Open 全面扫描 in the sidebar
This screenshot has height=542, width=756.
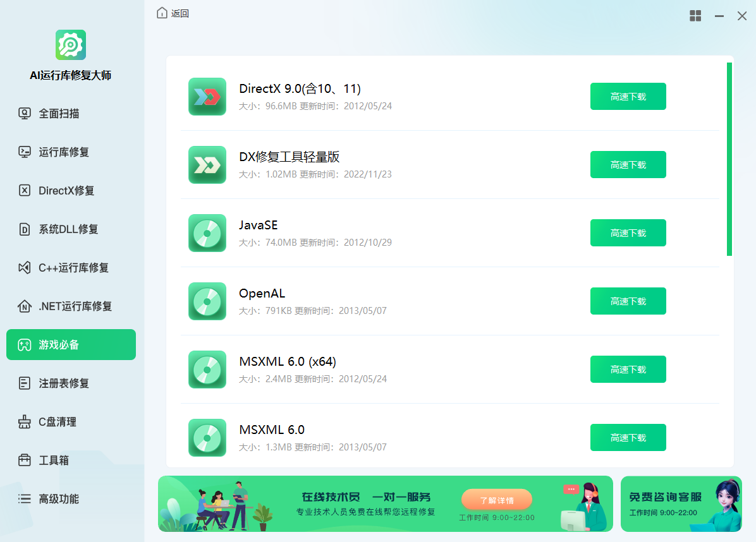[59, 114]
